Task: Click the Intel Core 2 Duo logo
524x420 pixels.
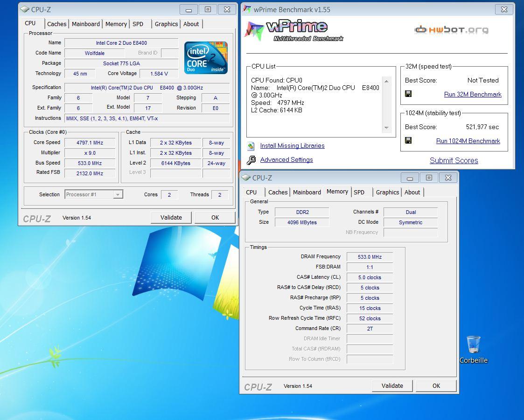Action: [206, 58]
